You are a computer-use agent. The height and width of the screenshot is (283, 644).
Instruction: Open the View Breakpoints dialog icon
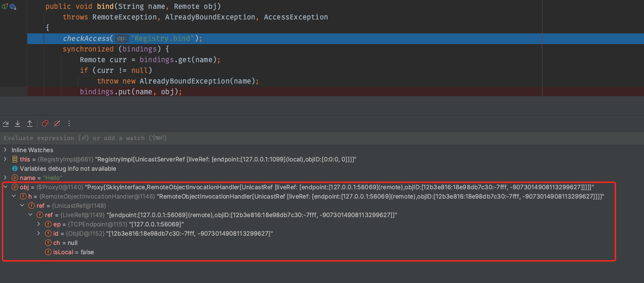tap(45, 123)
